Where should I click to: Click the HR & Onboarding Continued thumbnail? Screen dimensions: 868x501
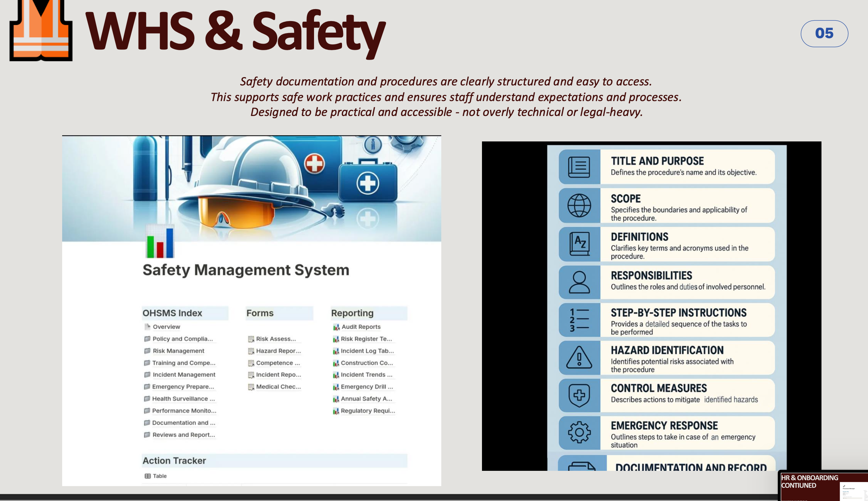[x=823, y=486]
